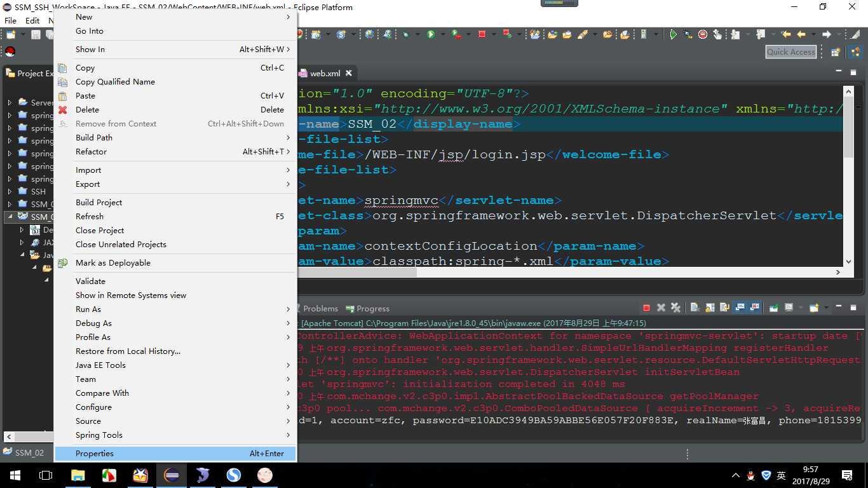Click the Quick Access search field
The width and height of the screenshot is (868, 488).
(791, 52)
